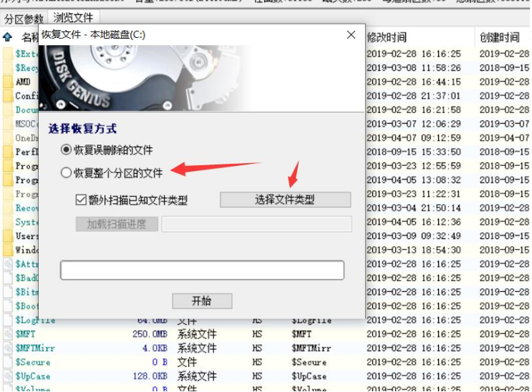Click the $Secure file icon

8,362
